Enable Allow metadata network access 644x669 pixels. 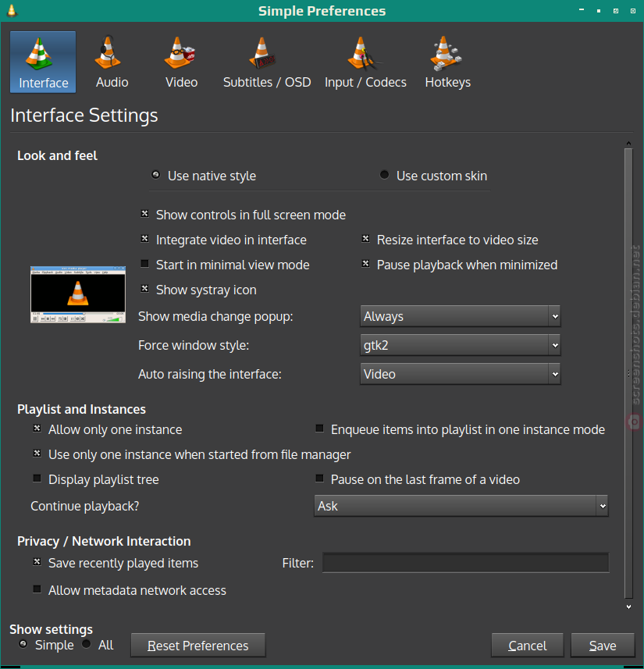click(37, 589)
